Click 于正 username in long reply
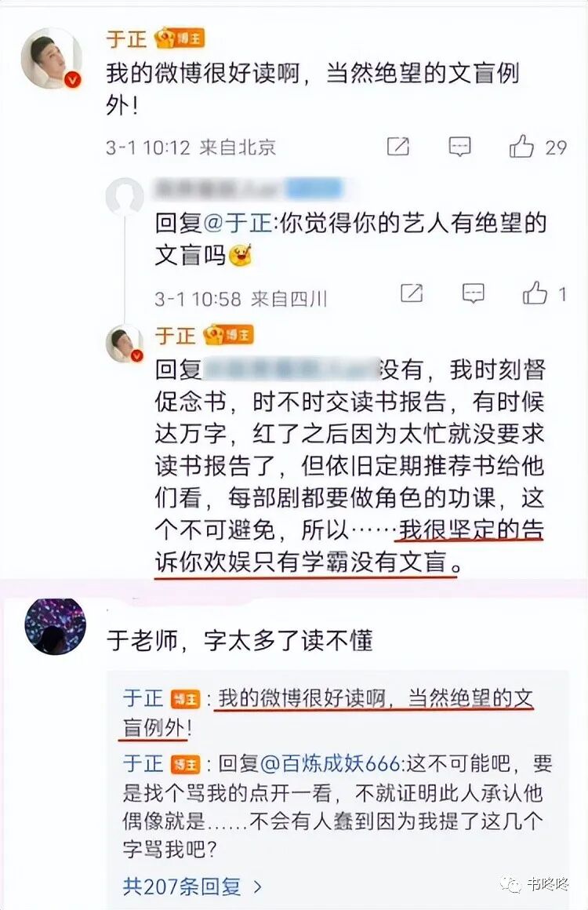Screen dimensions: 588x910 pos(175,336)
